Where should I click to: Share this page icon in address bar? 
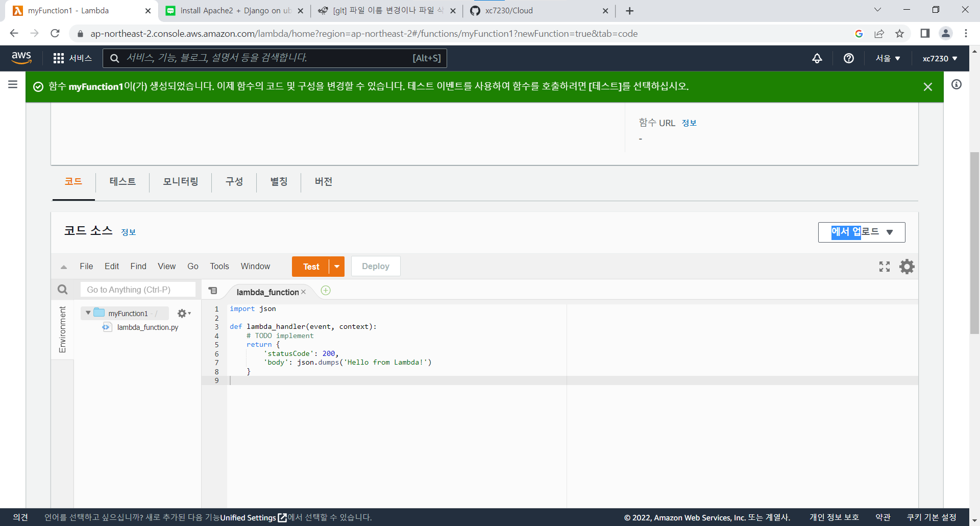[879, 34]
